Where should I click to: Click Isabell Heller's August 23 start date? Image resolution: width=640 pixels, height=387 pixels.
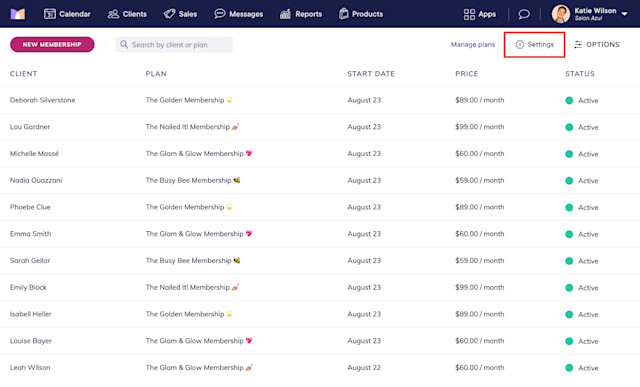click(x=364, y=314)
